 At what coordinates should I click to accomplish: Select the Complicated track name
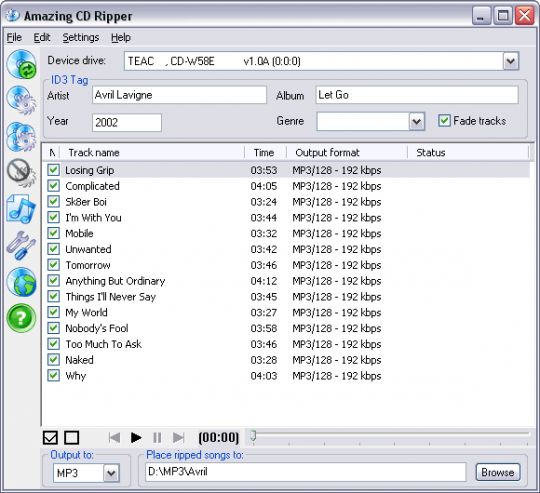tap(92, 186)
